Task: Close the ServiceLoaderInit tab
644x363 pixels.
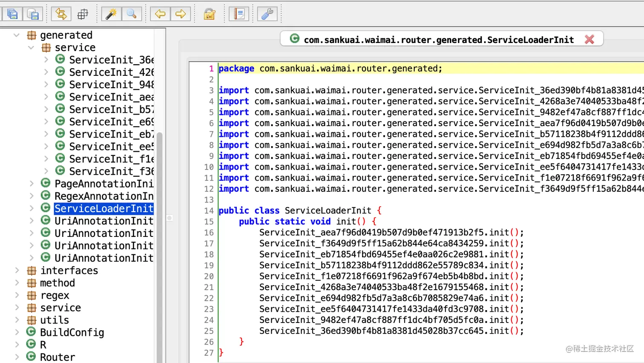Action: click(590, 38)
